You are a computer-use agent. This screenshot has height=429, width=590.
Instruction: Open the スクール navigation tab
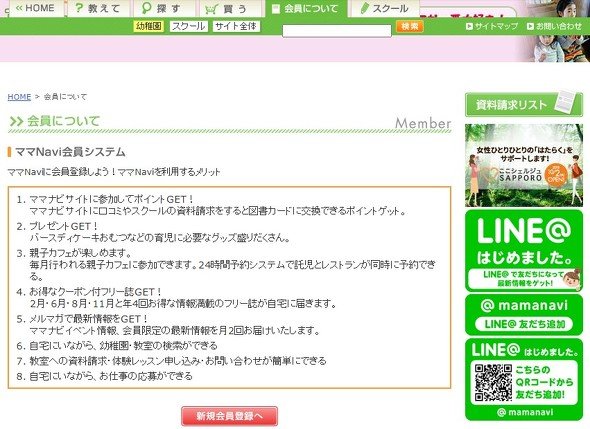tap(385, 8)
